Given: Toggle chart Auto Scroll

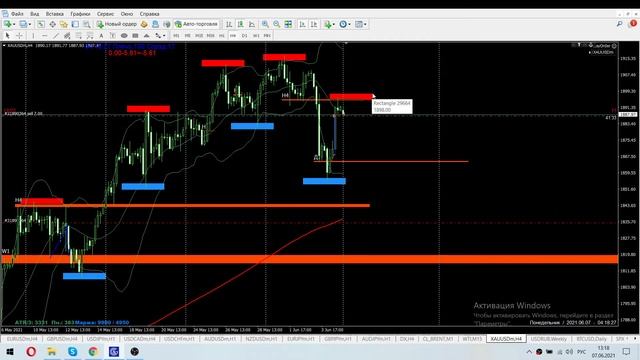Looking at the screenshot, I should click(302, 24).
